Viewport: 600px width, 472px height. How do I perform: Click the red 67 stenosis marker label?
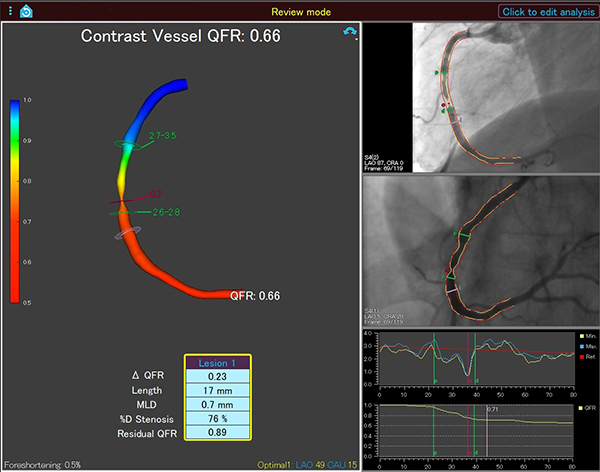coord(155,192)
